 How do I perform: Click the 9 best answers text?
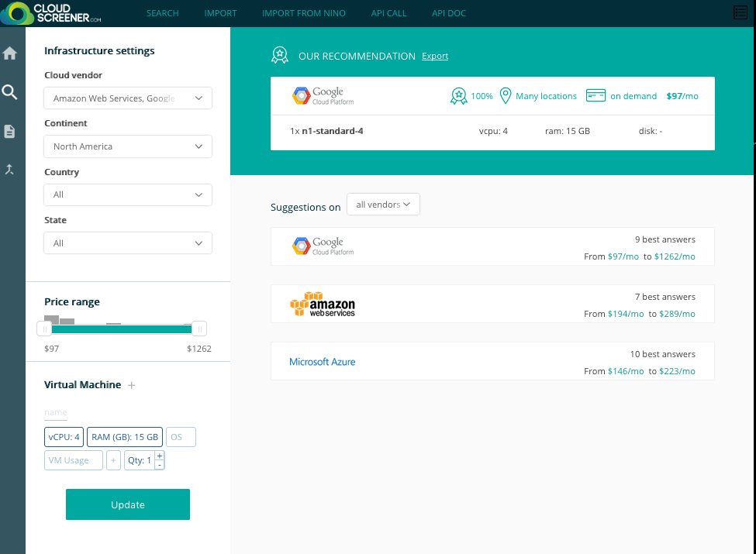point(665,239)
